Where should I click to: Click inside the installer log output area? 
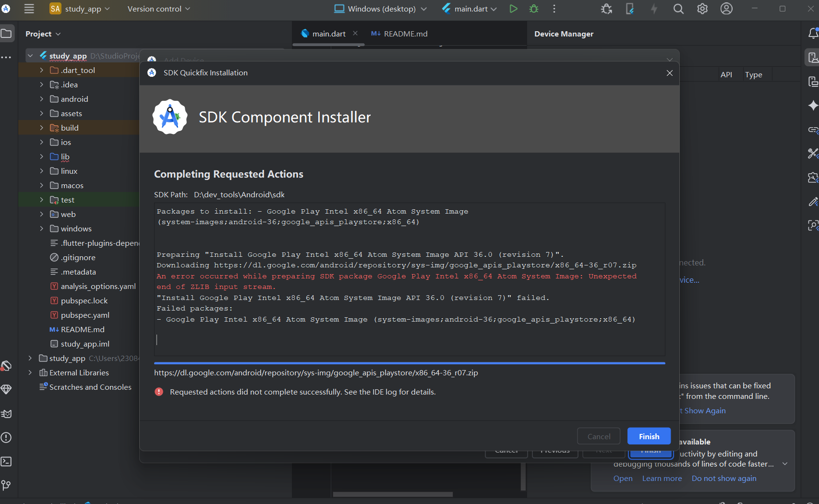coord(409,279)
